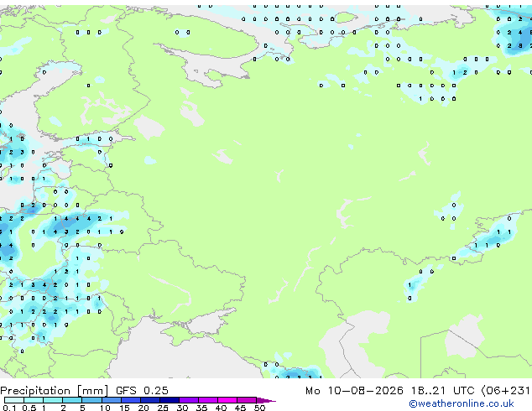The height and width of the screenshot is (411, 532).
Task: Click the "45" legend scale label
Action: click(x=240, y=408)
